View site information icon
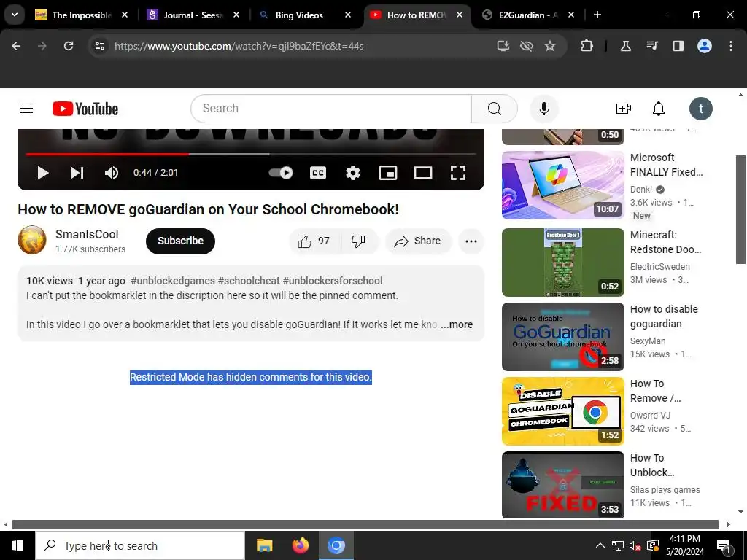The height and width of the screenshot is (560, 747). 99,46
